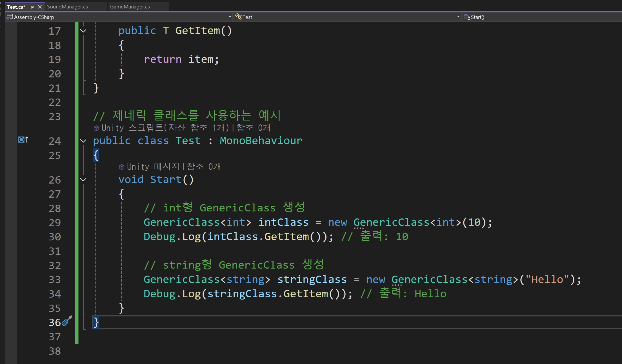Screen dimensions: 622x364
Task: Click the 'Test' class name on line 24
Action: 188,140
